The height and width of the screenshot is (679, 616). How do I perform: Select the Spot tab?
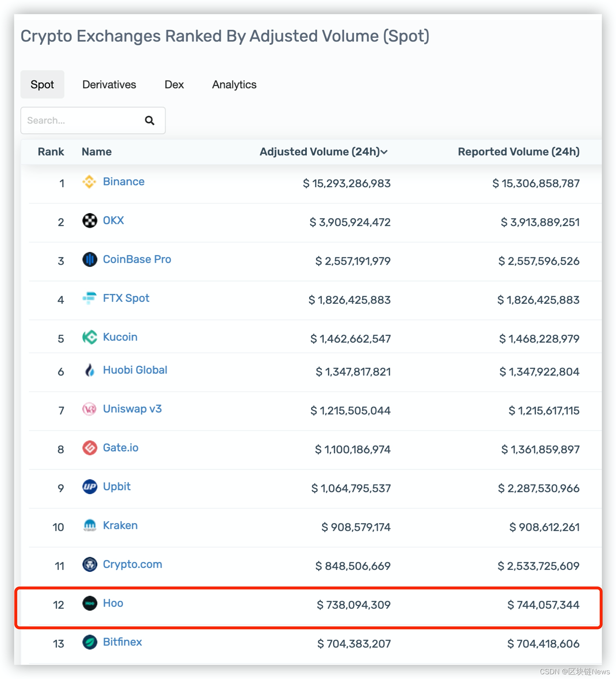coord(42,84)
